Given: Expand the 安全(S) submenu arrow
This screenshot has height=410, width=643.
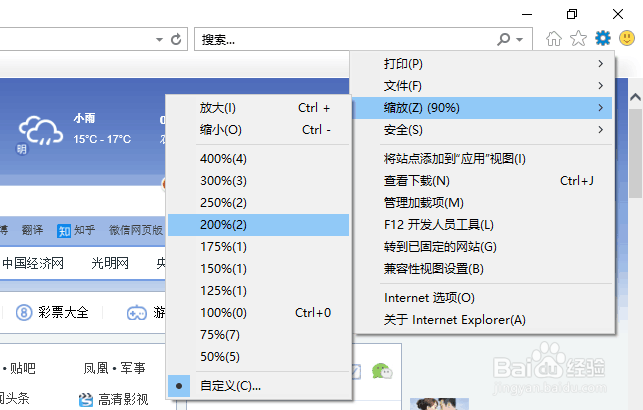Looking at the screenshot, I should [600, 130].
